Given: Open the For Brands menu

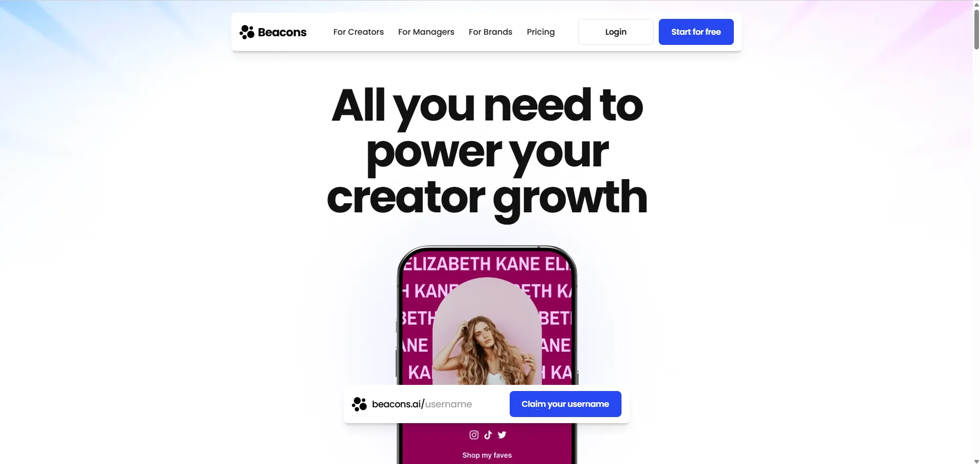Looking at the screenshot, I should 490,32.
